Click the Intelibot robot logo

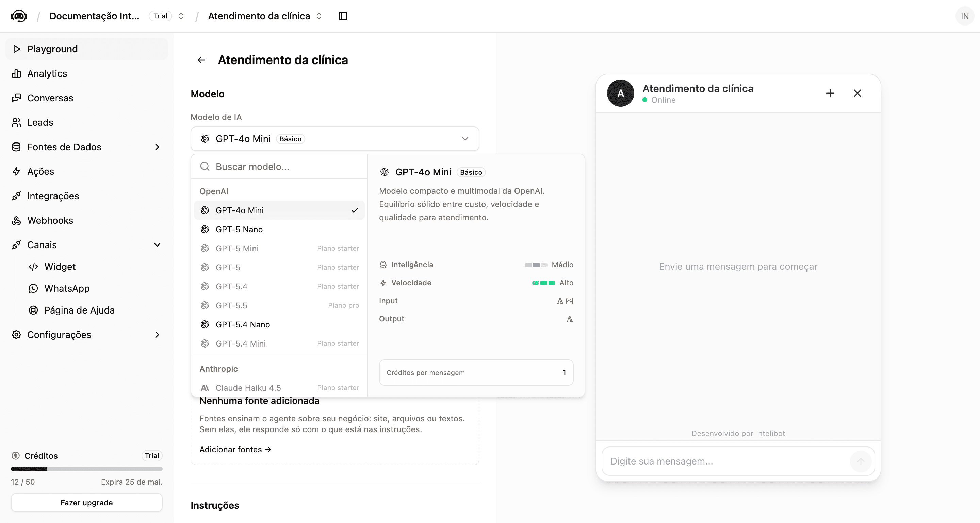(19, 16)
